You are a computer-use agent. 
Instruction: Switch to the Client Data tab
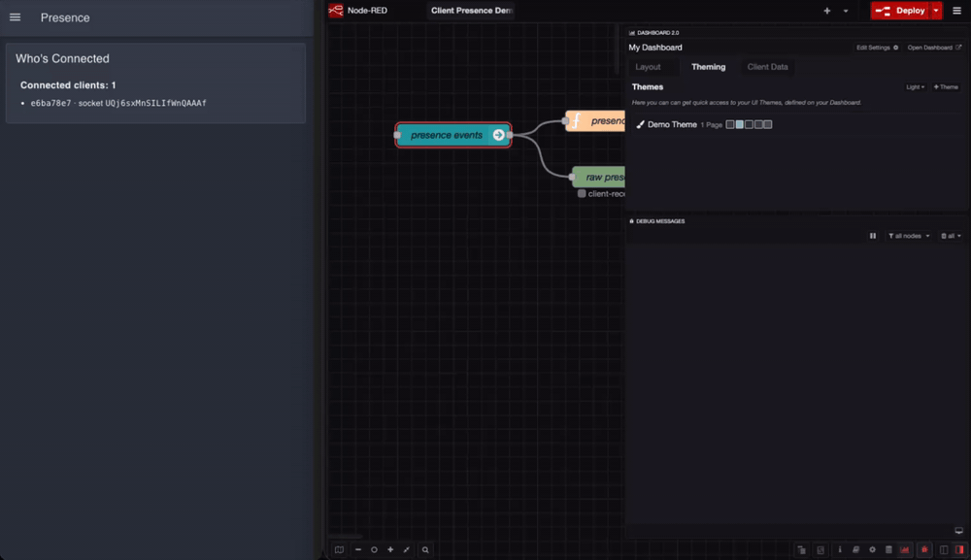click(x=767, y=67)
